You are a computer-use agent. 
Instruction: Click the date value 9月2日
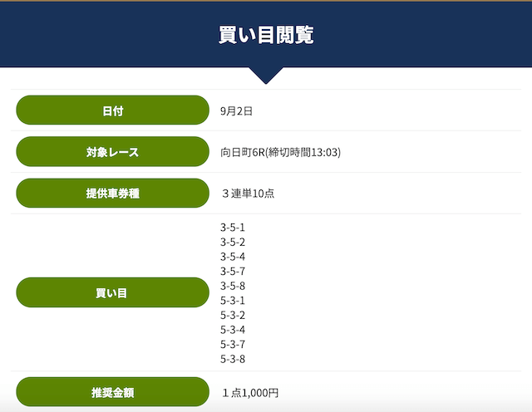(x=236, y=110)
